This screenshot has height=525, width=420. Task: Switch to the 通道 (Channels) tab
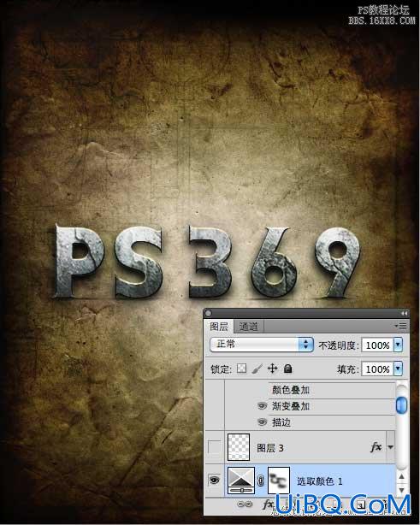click(x=249, y=326)
